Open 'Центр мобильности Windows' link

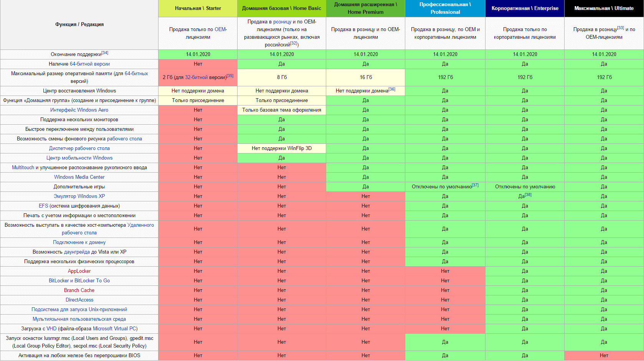(79, 158)
